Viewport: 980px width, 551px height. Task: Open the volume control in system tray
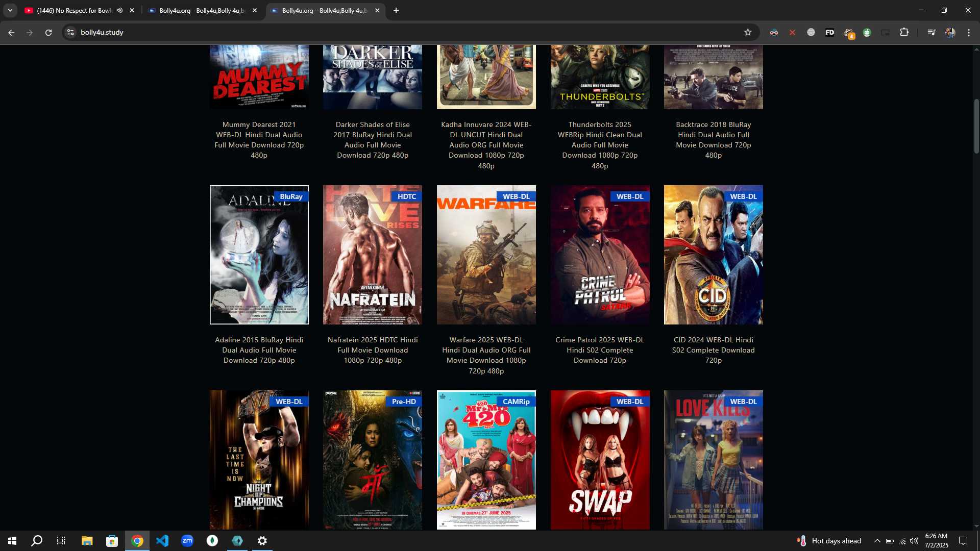tap(914, 541)
